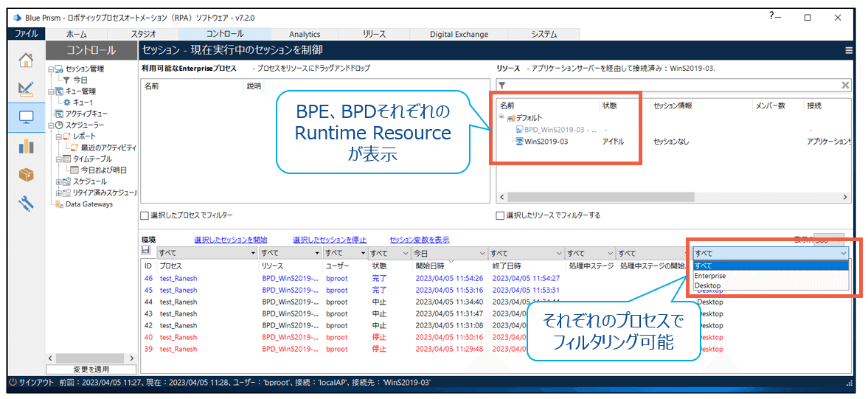Click the 変更を適用 button
868x399 pixels.
point(91,369)
